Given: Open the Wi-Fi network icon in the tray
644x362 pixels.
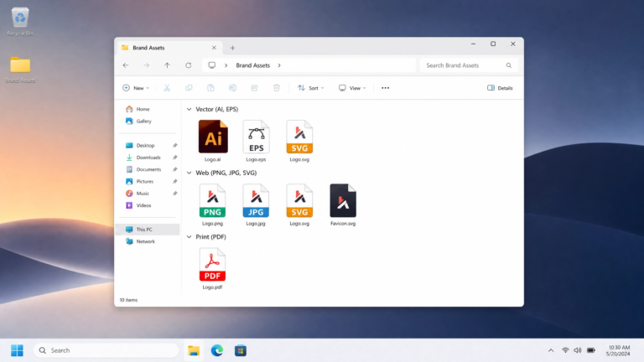Looking at the screenshot, I should tap(565, 350).
